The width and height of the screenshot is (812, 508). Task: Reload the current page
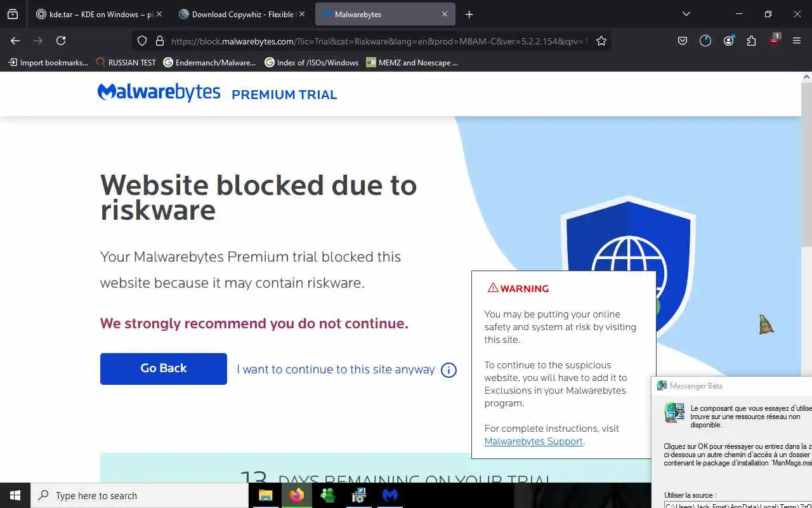61,41
